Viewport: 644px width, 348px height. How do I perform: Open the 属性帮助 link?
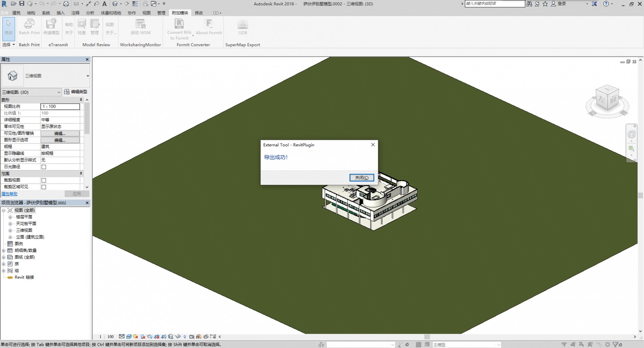pyautogui.click(x=9, y=194)
